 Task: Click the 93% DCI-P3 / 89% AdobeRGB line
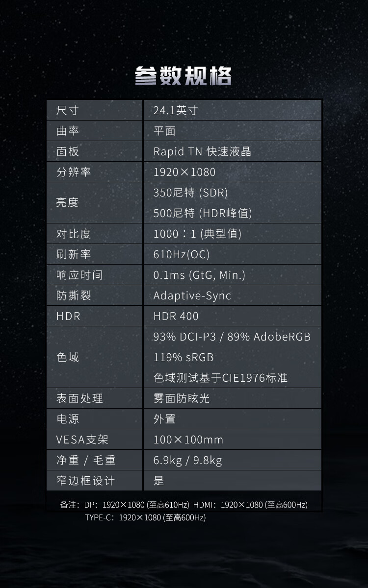232,337
